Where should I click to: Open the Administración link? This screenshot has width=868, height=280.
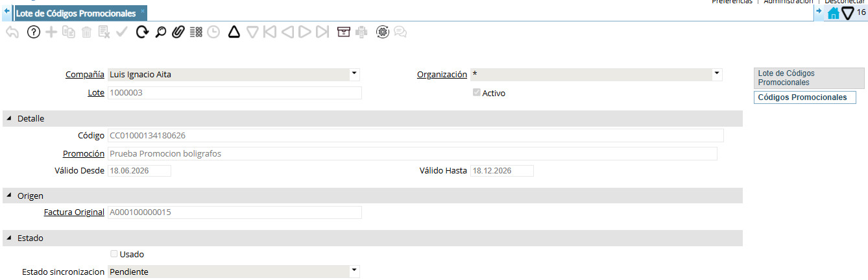click(x=788, y=2)
